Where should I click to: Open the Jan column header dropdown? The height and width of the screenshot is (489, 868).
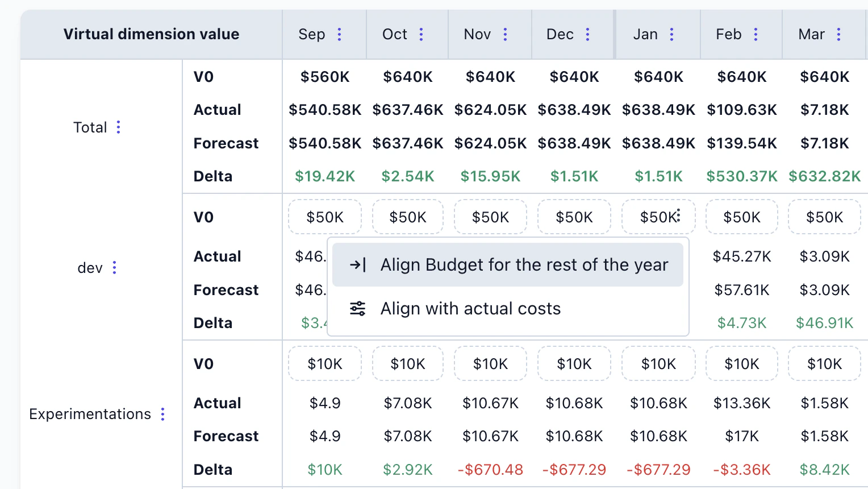pos(671,34)
